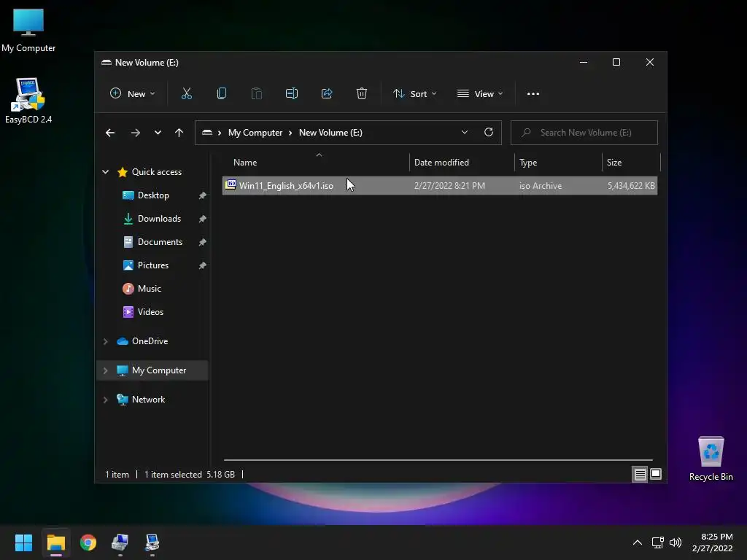Show hidden tray icons chevron
The width and height of the screenshot is (747, 560).
pos(638,542)
